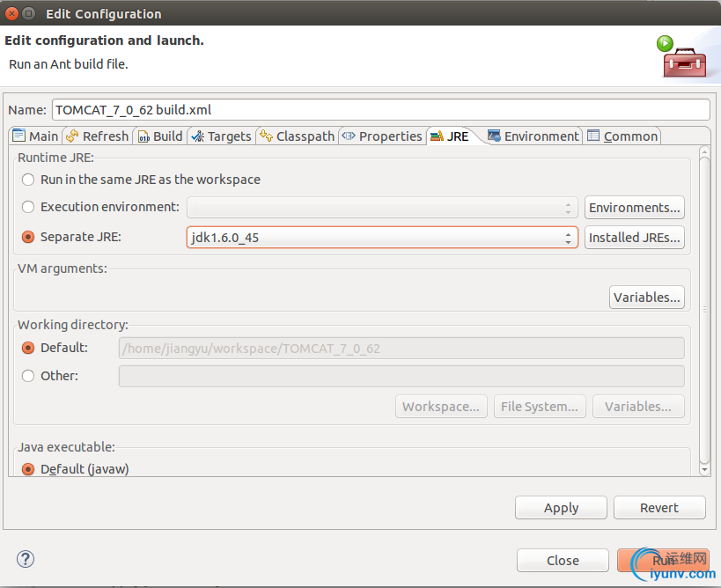Image resolution: width=721 pixels, height=588 pixels.
Task: Click the scroll down arrow of JRE panel
Action: (x=704, y=470)
